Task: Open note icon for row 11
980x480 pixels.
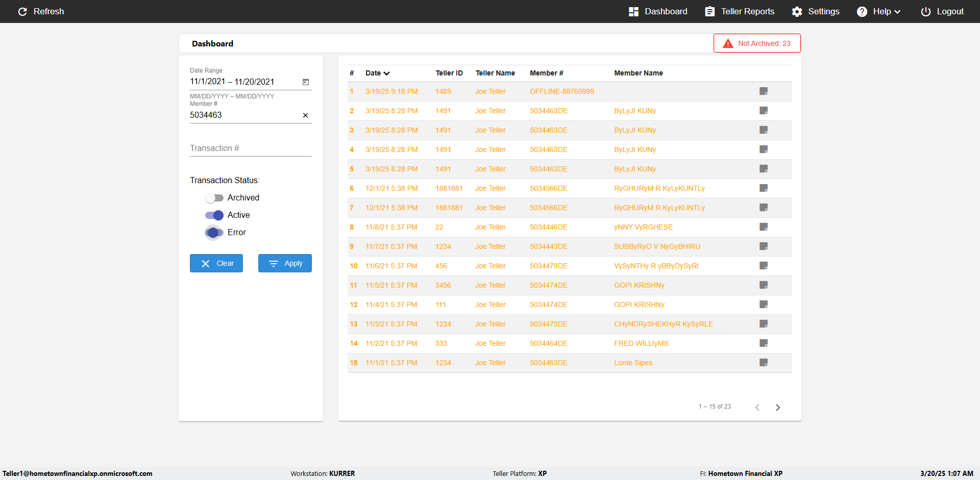Action: tap(764, 285)
